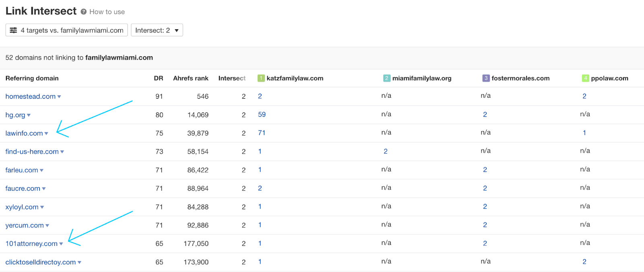Screen dimensions: 644x272
Task: Click hg.org's fostermorales.com link count
Action: [x=485, y=115]
